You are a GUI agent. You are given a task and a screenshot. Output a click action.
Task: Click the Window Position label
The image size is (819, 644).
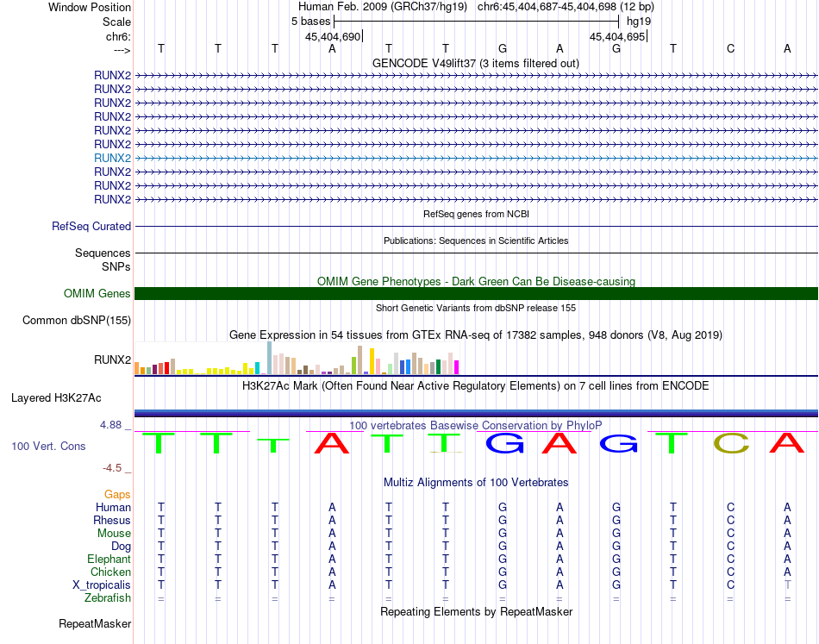pyautogui.click(x=90, y=7)
